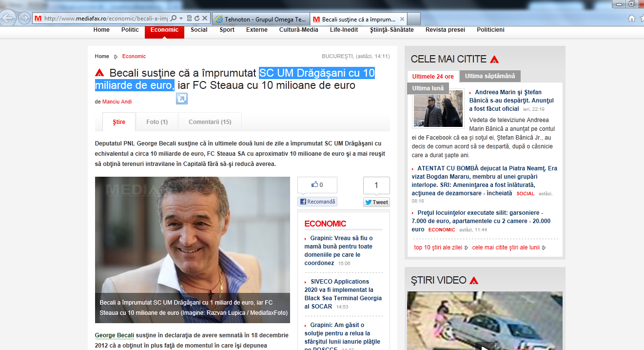This screenshot has width=644, height=350.
Task: Click the search magnifier in address bar
Action: click(174, 19)
